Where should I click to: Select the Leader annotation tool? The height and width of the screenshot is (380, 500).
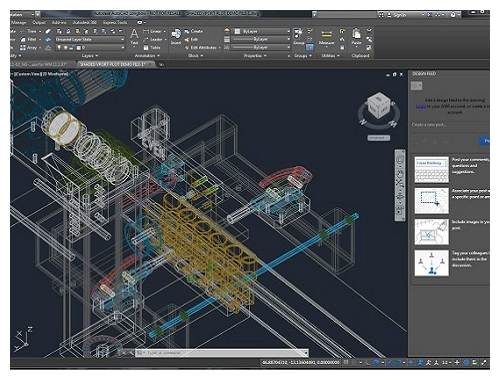click(154, 39)
